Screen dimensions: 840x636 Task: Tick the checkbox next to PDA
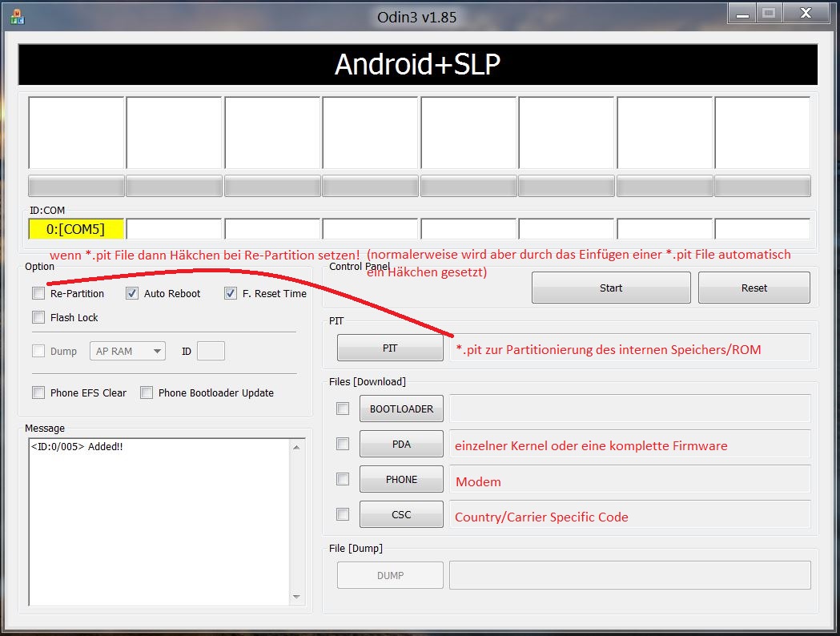(x=342, y=444)
